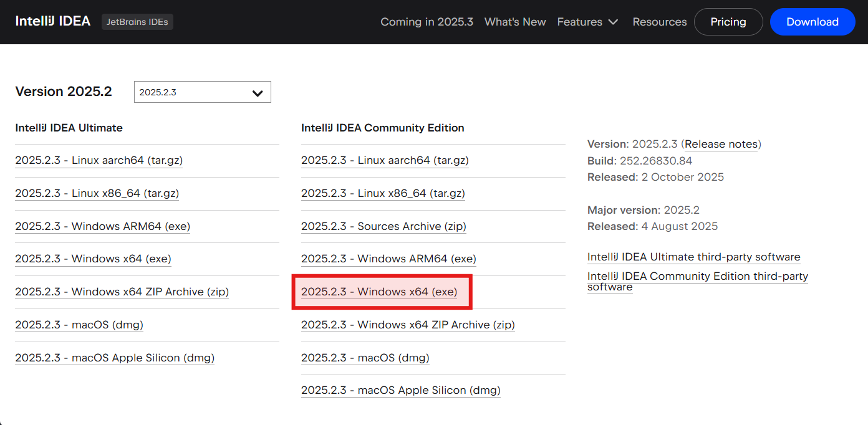The height and width of the screenshot is (425, 868).
Task: Click the blue Download button
Action: coord(812,22)
